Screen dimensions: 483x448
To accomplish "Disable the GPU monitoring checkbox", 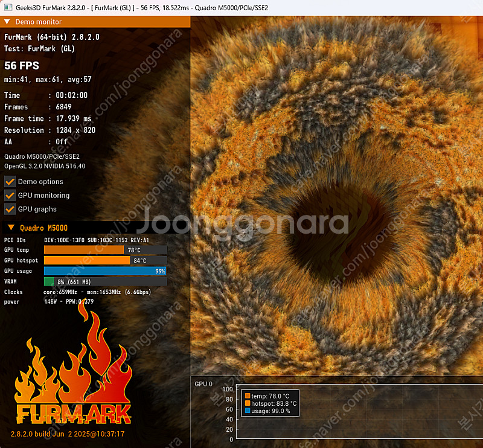I will (x=10, y=196).
